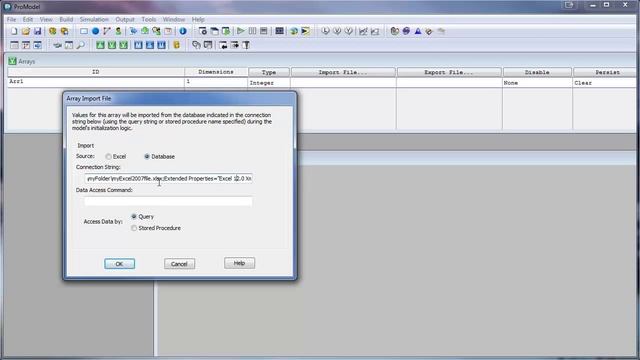
Task: Click the white rectangle toolbar icon
Action: (x=84, y=31)
